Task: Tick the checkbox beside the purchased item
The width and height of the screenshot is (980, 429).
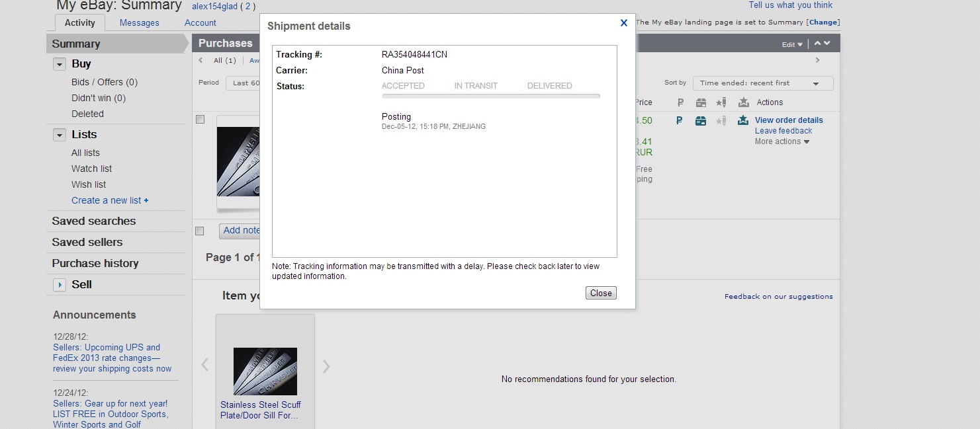Action: coord(200,120)
